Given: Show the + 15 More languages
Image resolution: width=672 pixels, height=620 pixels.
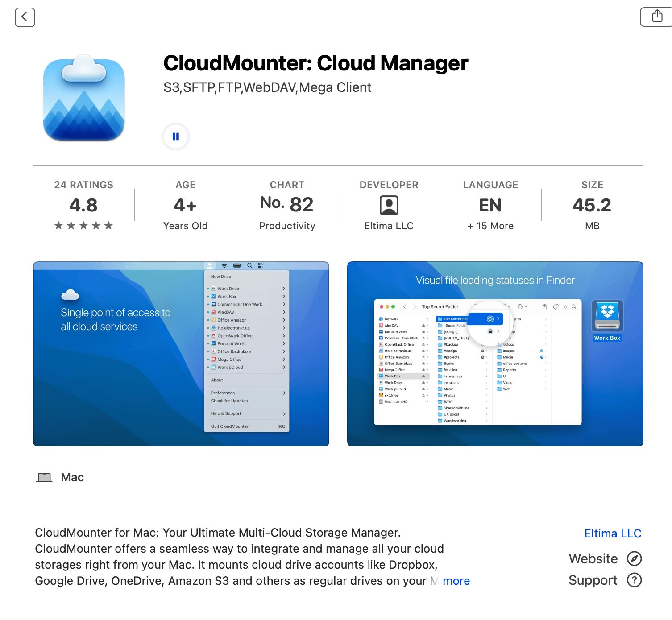Looking at the screenshot, I should (490, 226).
